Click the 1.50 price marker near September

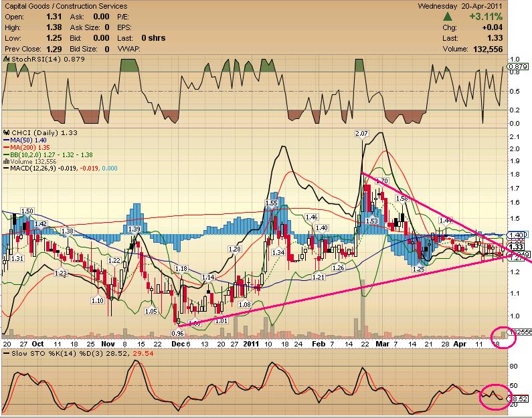[x=27, y=211]
